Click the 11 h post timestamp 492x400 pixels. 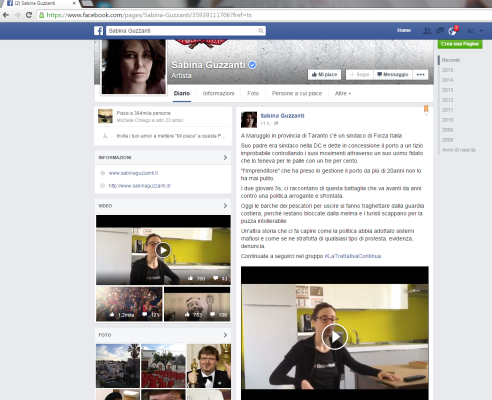tap(265, 123)
